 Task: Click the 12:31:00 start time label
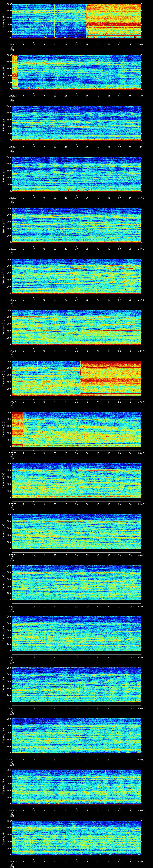pos(12,147)
